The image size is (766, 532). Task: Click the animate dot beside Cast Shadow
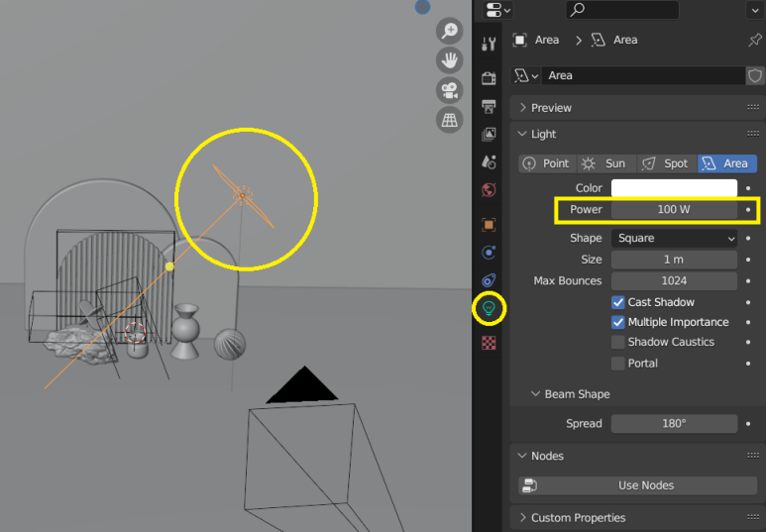tap(748, 302)
